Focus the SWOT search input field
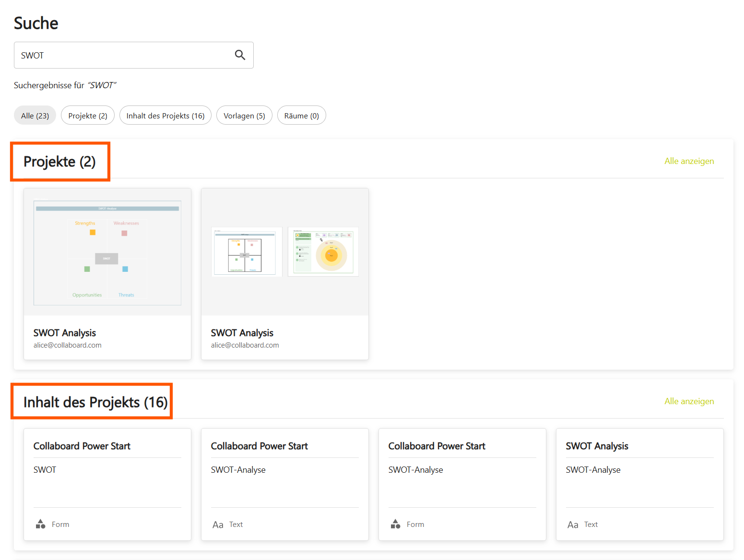This screenshot has height=560, width=744. pos(125,55)
